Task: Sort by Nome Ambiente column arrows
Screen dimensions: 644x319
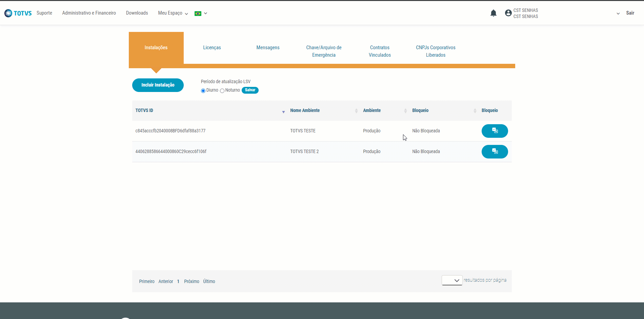Action: (356, 111)
